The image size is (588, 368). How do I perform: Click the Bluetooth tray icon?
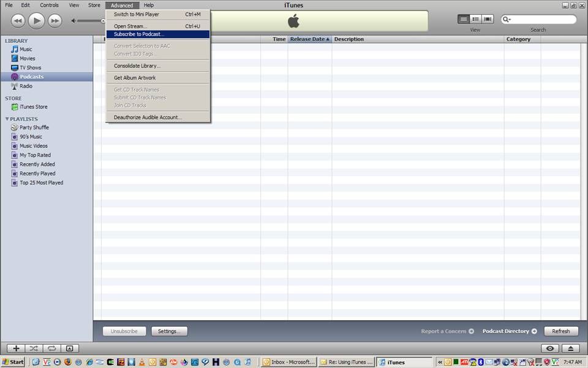pyautogui.click(x=481, y=362)
